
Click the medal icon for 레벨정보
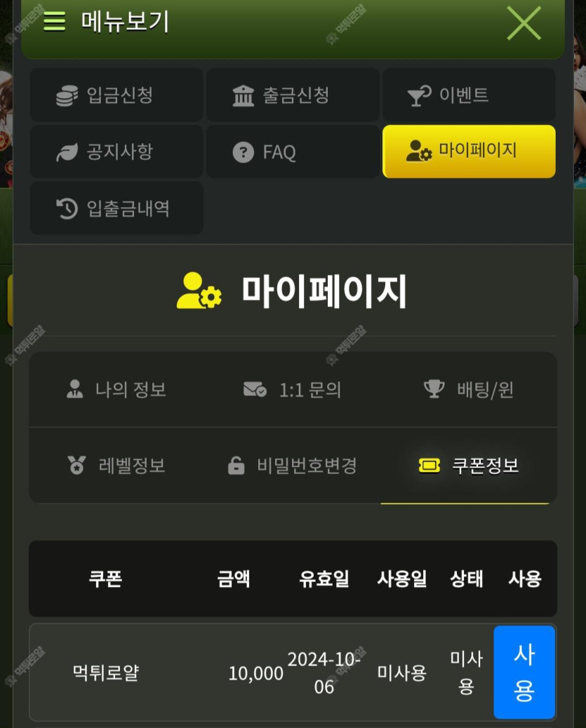point(76,465)
